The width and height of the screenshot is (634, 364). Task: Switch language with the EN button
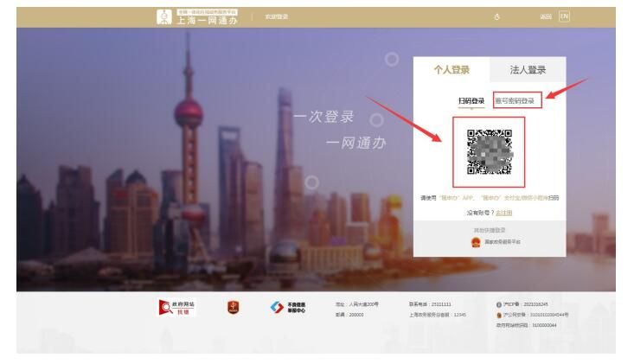point(564,16)
